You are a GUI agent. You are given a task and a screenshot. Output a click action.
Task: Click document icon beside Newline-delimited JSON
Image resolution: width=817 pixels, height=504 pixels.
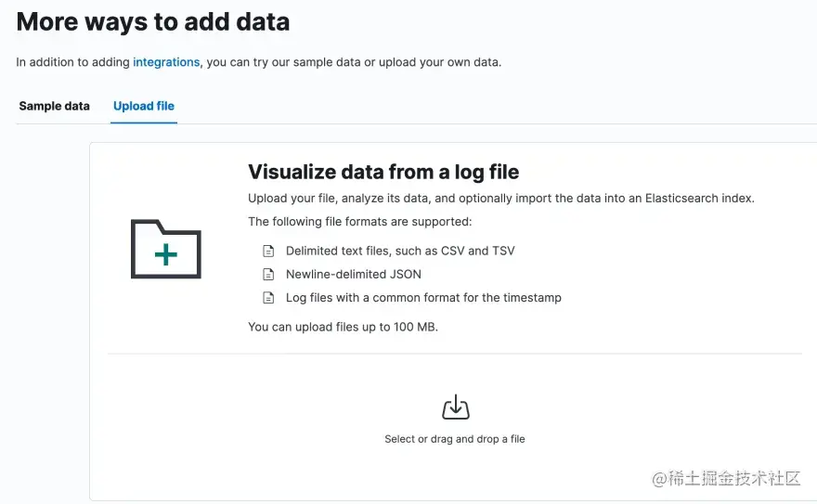coord(268,275)
